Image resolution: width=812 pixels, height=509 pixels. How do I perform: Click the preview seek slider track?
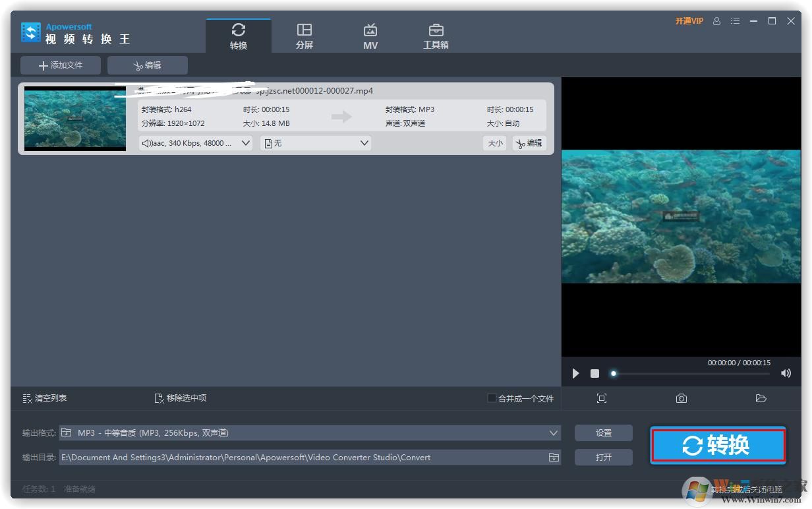[x=692, y=374]
